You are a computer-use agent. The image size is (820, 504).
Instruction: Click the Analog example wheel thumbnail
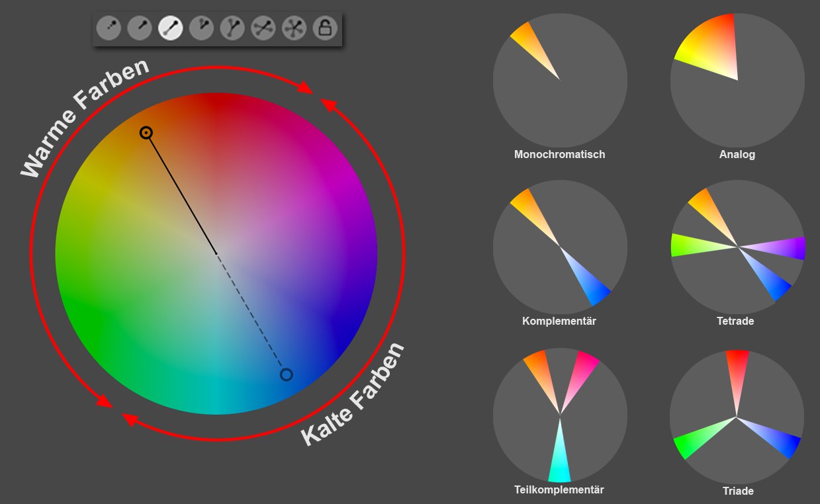click(737, 80)
